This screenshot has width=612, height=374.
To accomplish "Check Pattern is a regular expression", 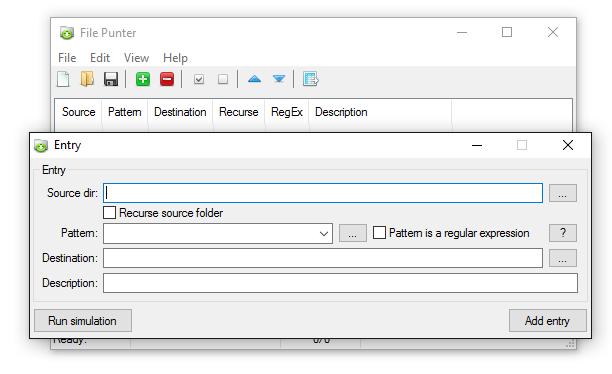I will tap(379, 233).
